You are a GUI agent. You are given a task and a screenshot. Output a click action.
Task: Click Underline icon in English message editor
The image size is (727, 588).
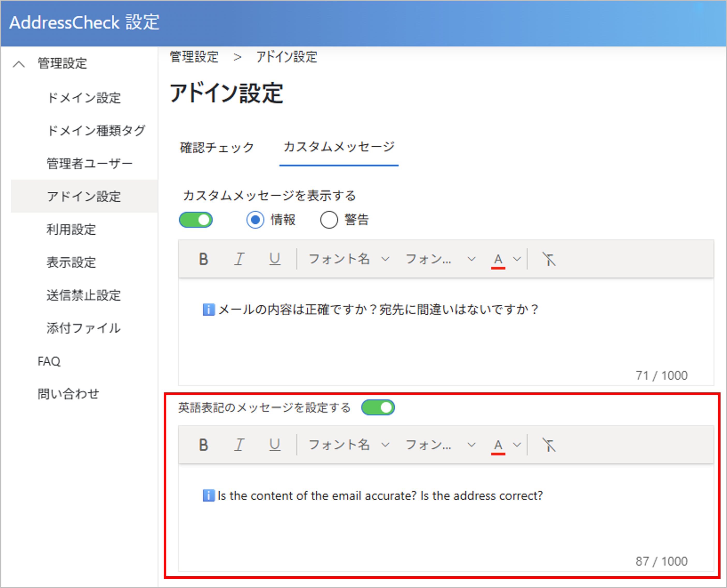coord(275,445)
